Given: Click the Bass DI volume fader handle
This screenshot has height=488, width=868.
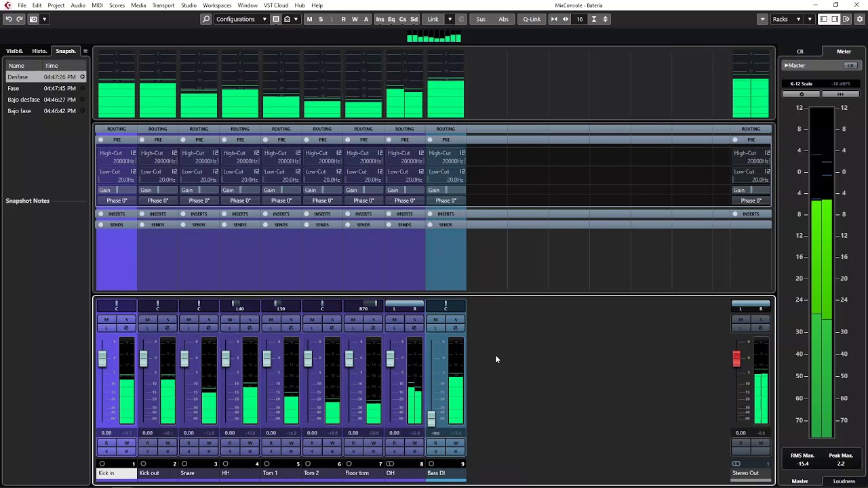Looking at the screenshot, I should coord(431,418).
